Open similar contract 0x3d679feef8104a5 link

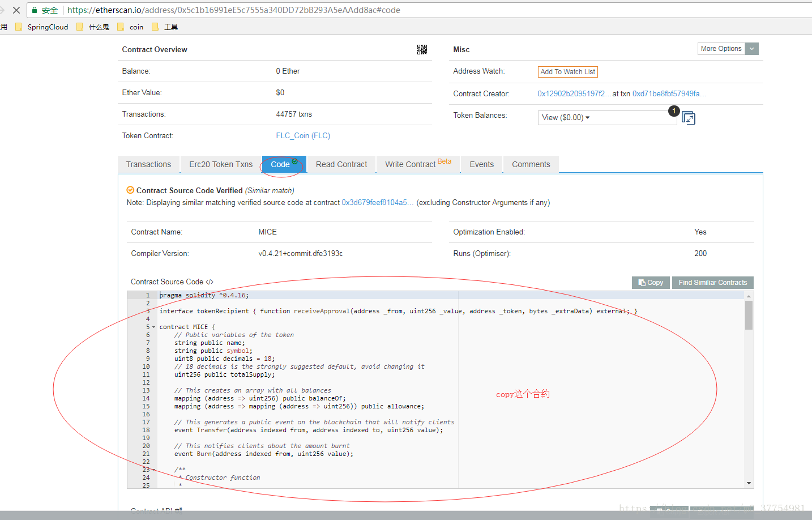378,202
